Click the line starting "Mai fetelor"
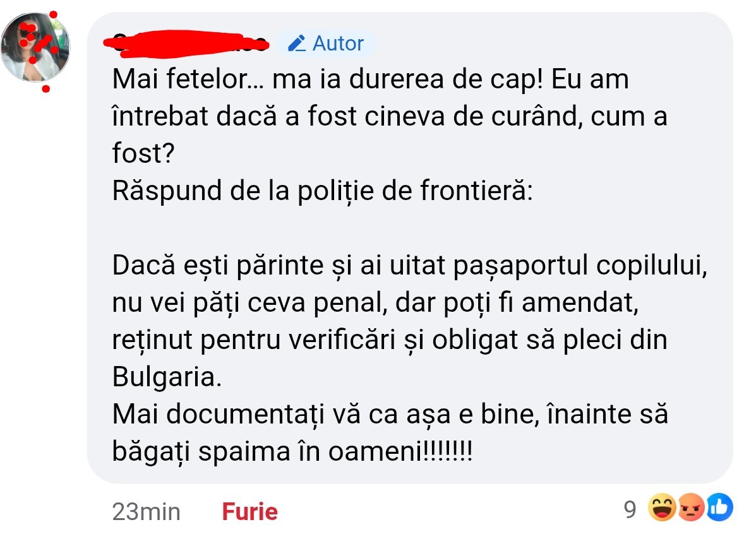This screenshot has width=756, height=539. pos(370,80)
